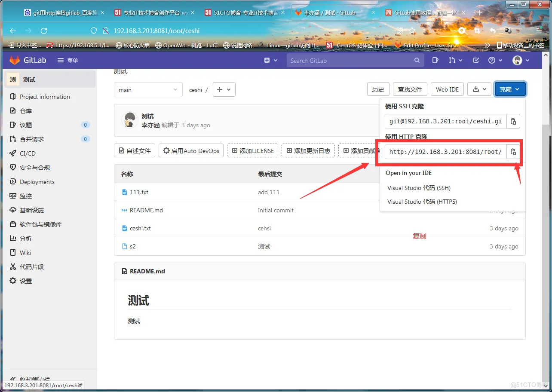Copy the SSH clone URL

[513, 121]
